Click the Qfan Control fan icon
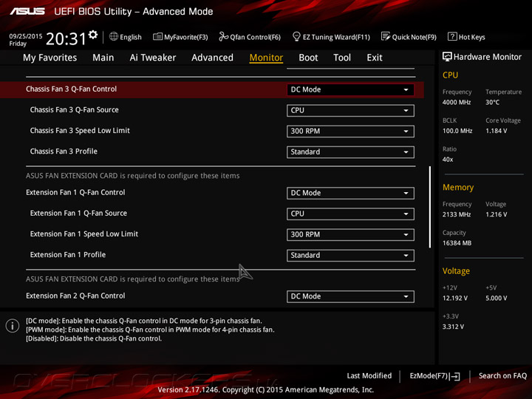 [224, 36]
